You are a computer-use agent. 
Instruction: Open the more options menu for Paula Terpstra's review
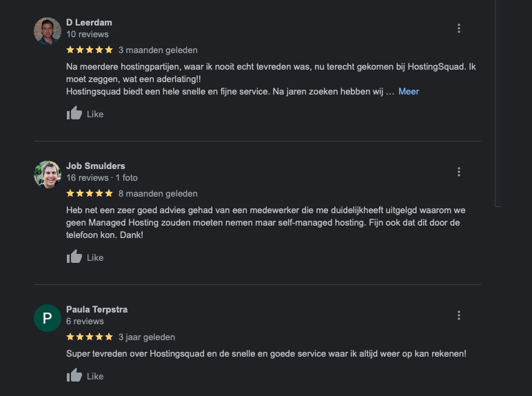click(459, 315)
